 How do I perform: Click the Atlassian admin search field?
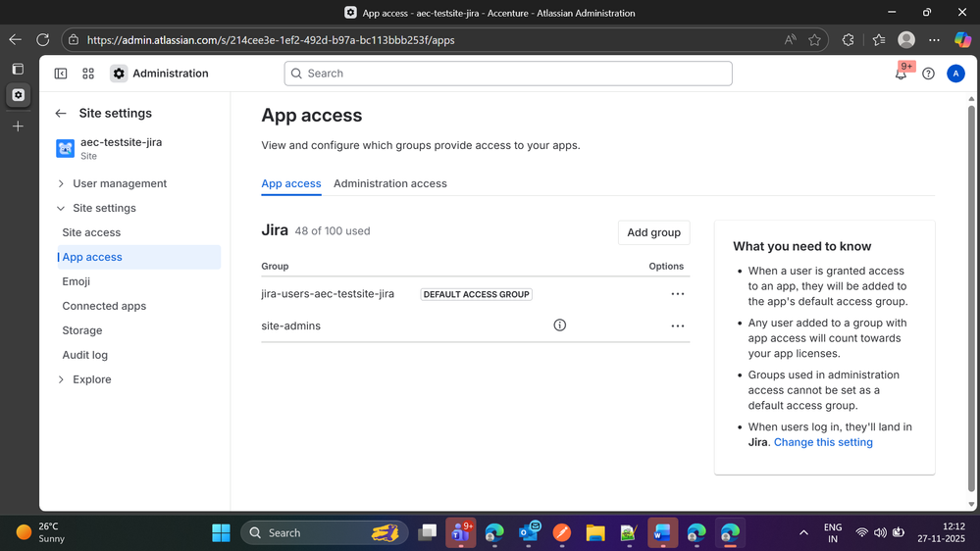pos(508,74)
